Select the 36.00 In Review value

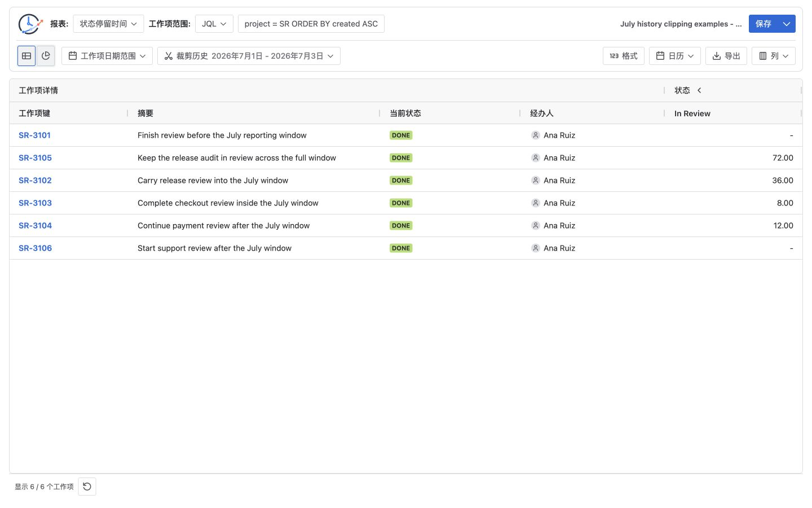[x=783, y=181]
